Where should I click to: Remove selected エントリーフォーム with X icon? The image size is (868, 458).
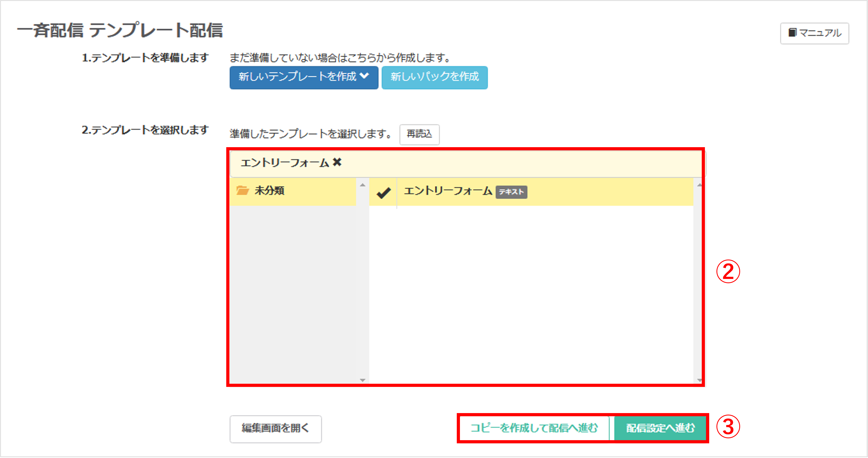coord(337,162)
